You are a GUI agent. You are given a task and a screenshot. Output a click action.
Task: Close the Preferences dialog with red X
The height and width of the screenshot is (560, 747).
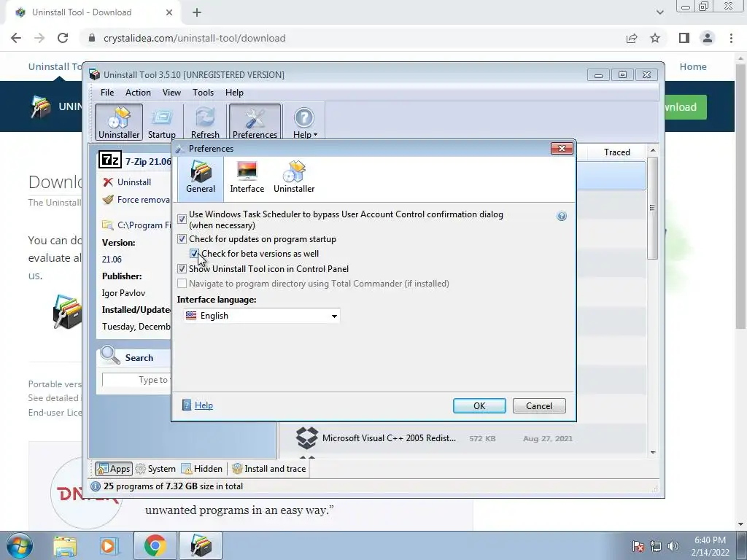click(562, 149)
